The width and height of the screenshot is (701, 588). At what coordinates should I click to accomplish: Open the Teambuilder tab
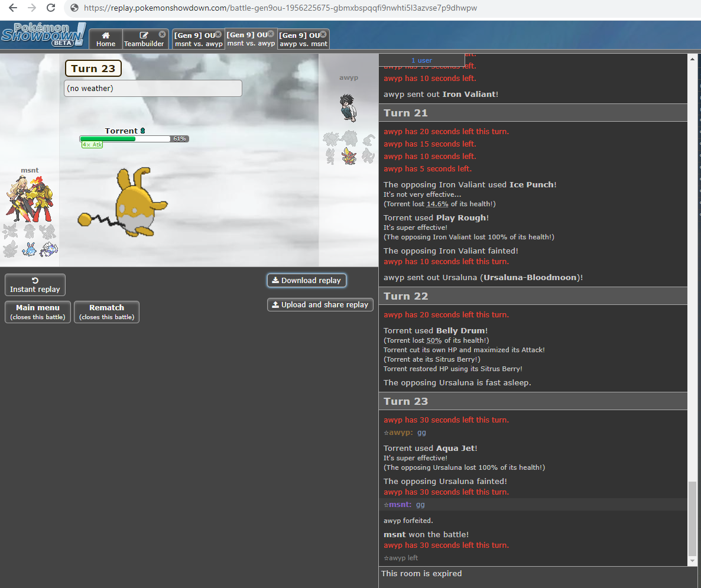[x=144, y=39]
